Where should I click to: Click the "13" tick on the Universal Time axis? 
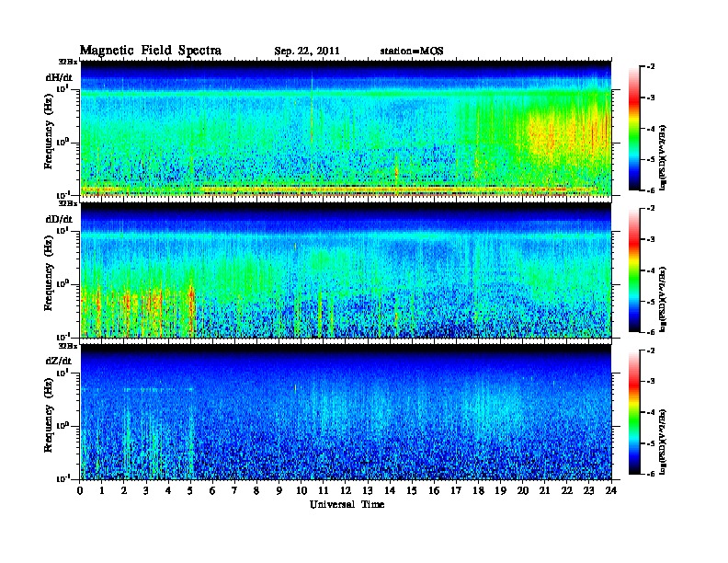tap(368, 490)
